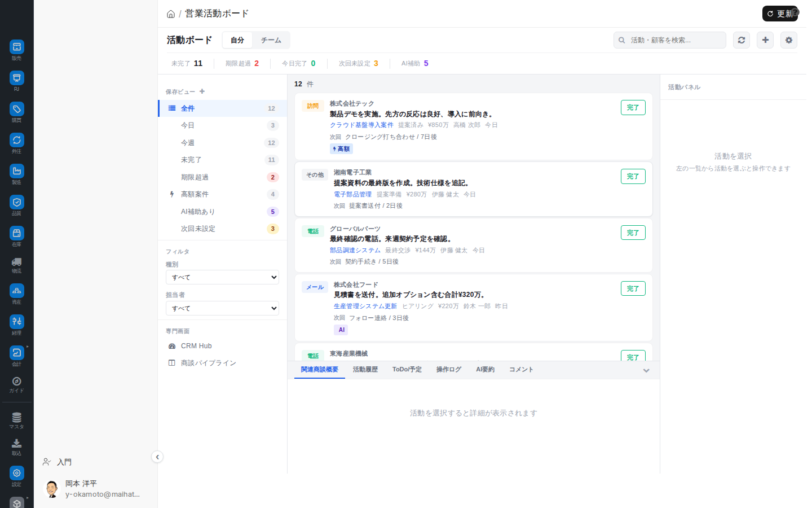Add new activity with plus icon
Image resolution: width=812 pixels, height=508 pixels.
[x=765, y=40]
